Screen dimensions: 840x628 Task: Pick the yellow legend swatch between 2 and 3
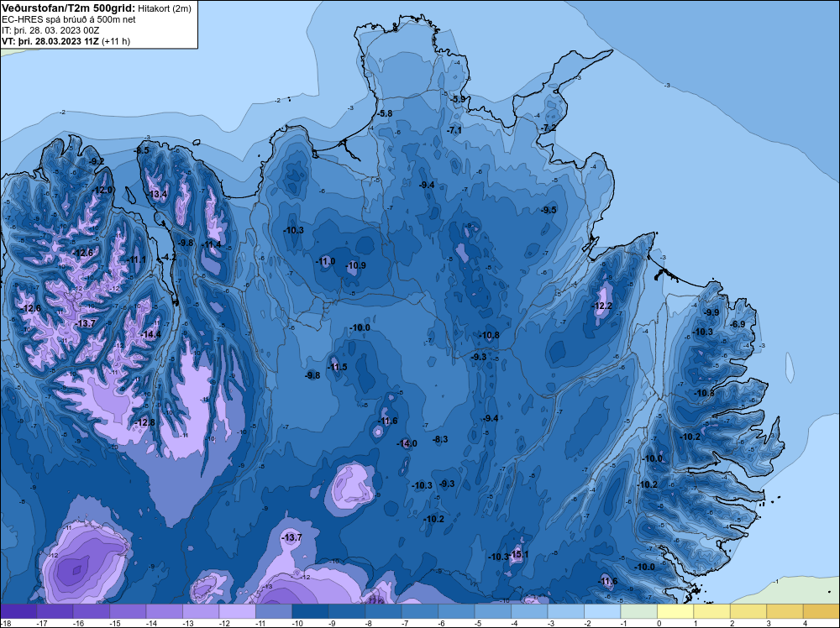748,611
